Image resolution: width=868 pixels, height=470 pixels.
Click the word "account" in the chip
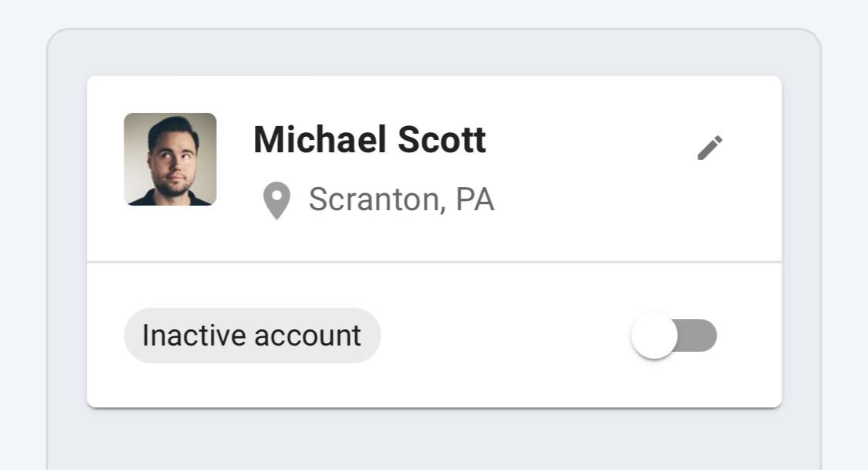coord(307,335)
